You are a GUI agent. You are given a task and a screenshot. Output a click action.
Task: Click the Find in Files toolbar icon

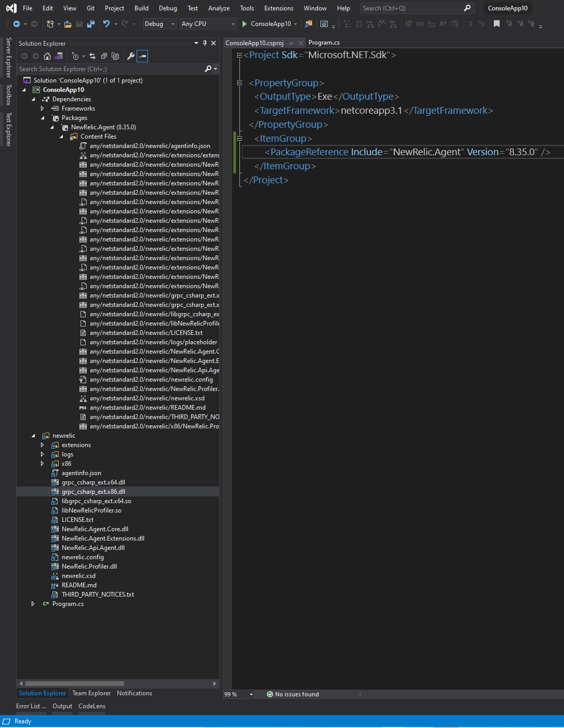[x=308, y=24]
